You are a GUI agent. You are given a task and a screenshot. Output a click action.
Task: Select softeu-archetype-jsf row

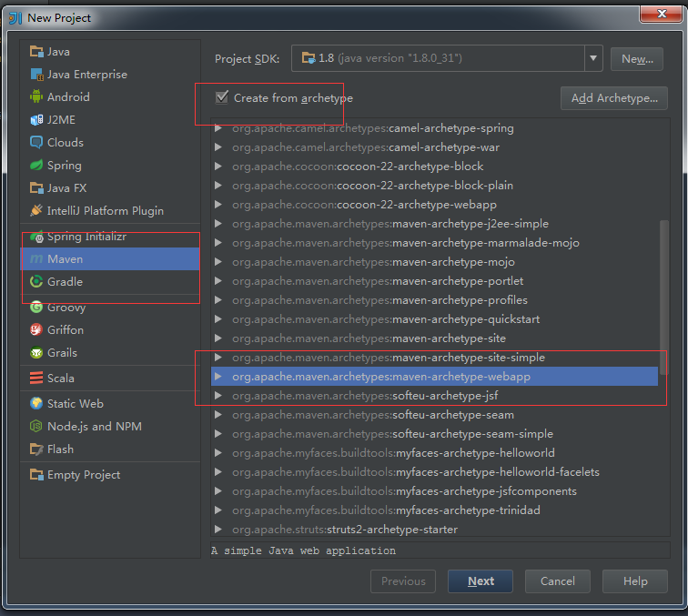coord(434,396)
